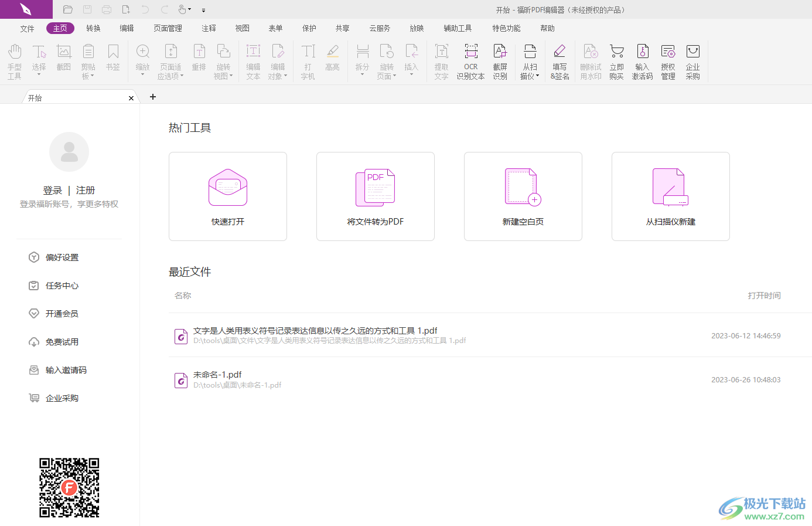Open the File (文件) menu
812x526 pixels.
[27, 28]
